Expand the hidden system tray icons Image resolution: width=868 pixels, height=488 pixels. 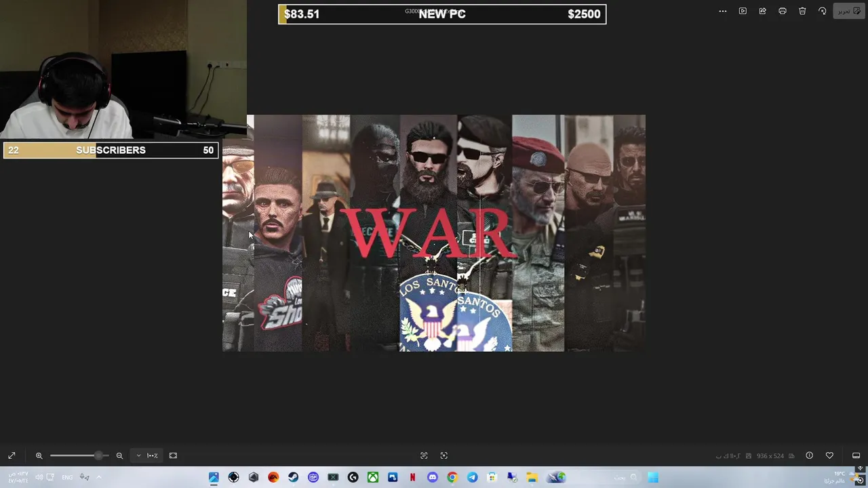[x=98, y=477]
